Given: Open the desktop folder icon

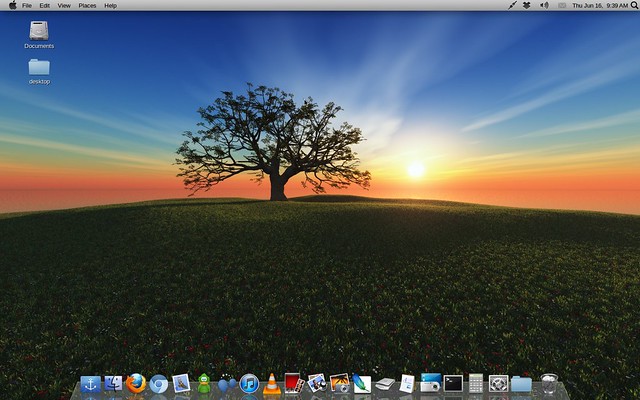Looking at the screenshot, I should tap(39, 72).
